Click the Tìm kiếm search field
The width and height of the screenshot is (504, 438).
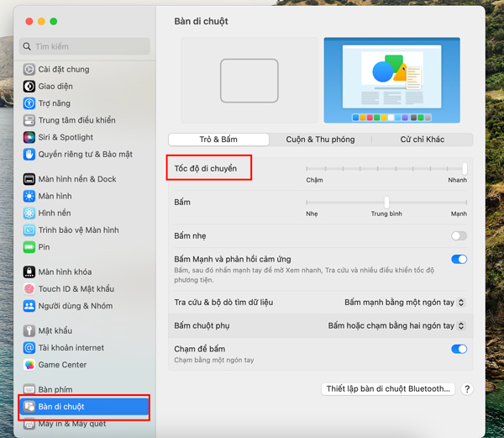[85, 46]
